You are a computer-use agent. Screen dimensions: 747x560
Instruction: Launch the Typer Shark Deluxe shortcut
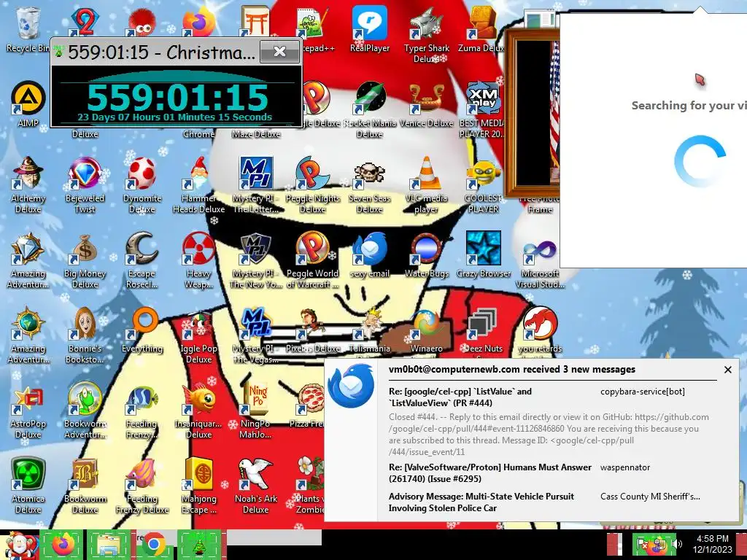(426, 34)
